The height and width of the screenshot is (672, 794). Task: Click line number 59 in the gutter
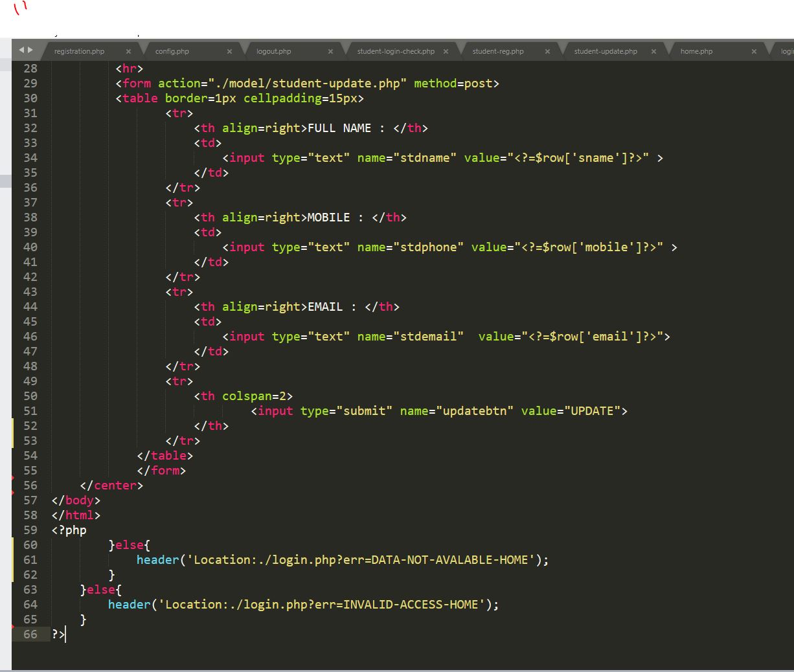coord(30,530)
